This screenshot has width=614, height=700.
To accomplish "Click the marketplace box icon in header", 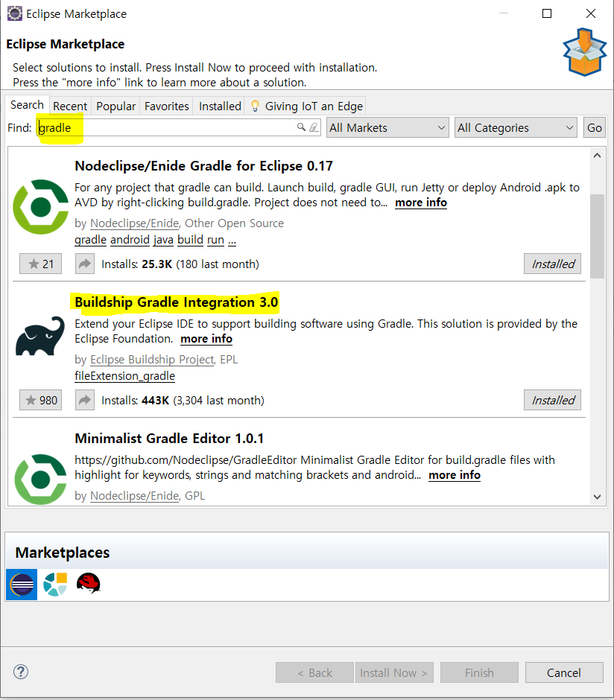I will click(584, 52).
